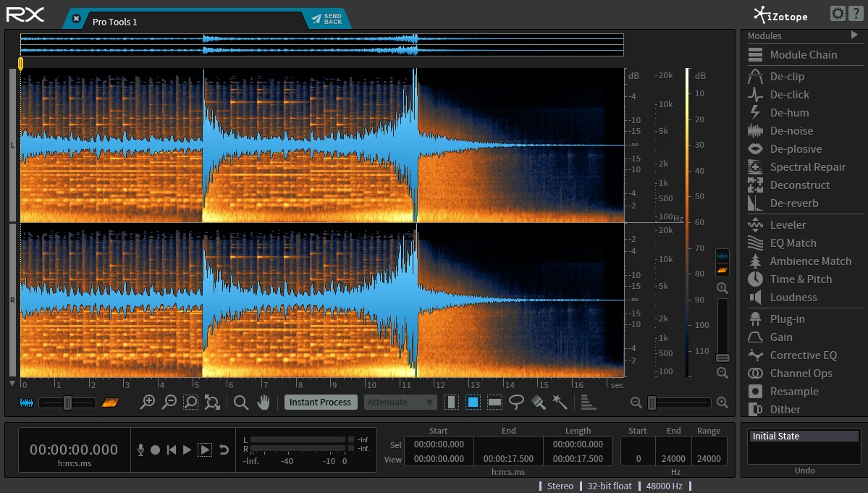Select the Magic Wand tool

click(x=560, y=403)
